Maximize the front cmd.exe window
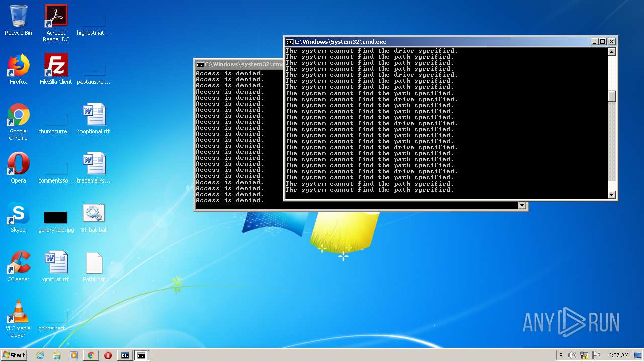Image resolution: width=644 pixels, height=362 pixels. [x=603, y=42]
